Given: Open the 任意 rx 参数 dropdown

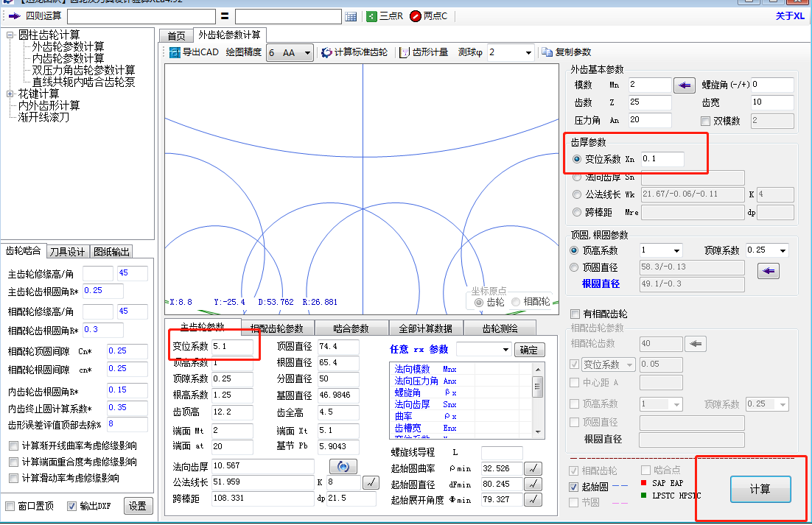Looking at the screenshot, I should coord(505,350).
